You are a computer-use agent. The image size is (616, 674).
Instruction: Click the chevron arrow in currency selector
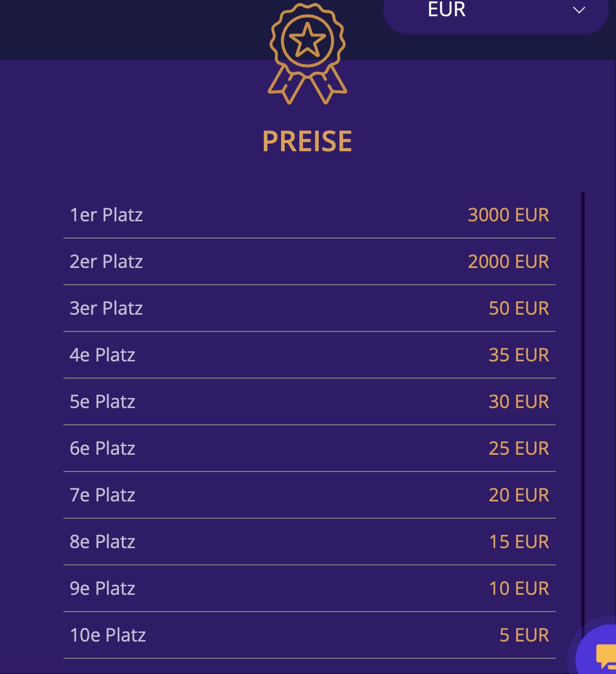(x=579, y=10)
